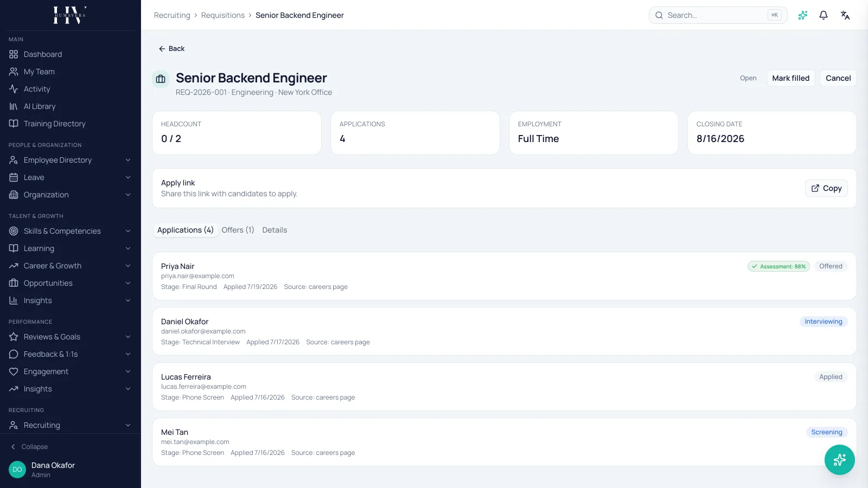868x488 pixels.
Task: Click the Assessment: 88% badge
Action: click(x=778, y=266)
